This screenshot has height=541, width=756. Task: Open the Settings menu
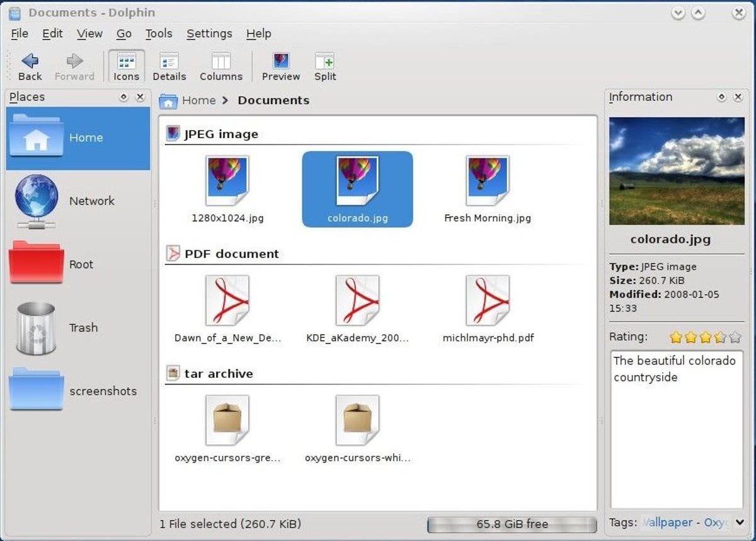[x=209, y=33]
